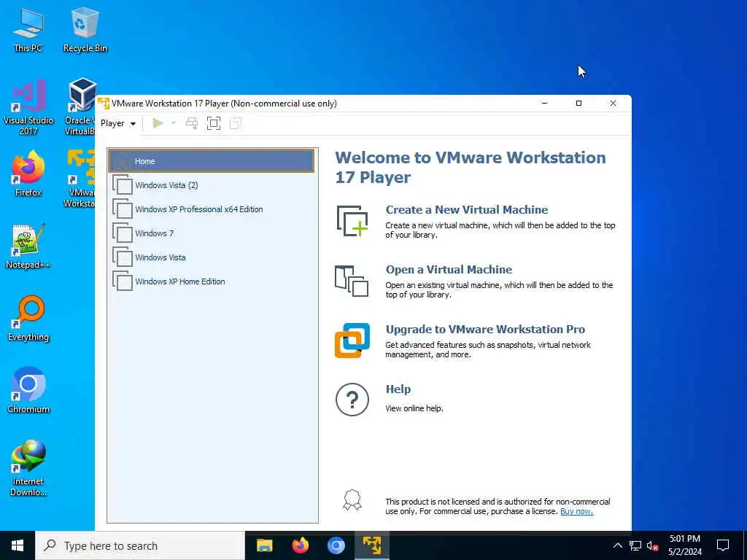
Task: Select the Notepad++ desktop shortcut
Action: 28,246
